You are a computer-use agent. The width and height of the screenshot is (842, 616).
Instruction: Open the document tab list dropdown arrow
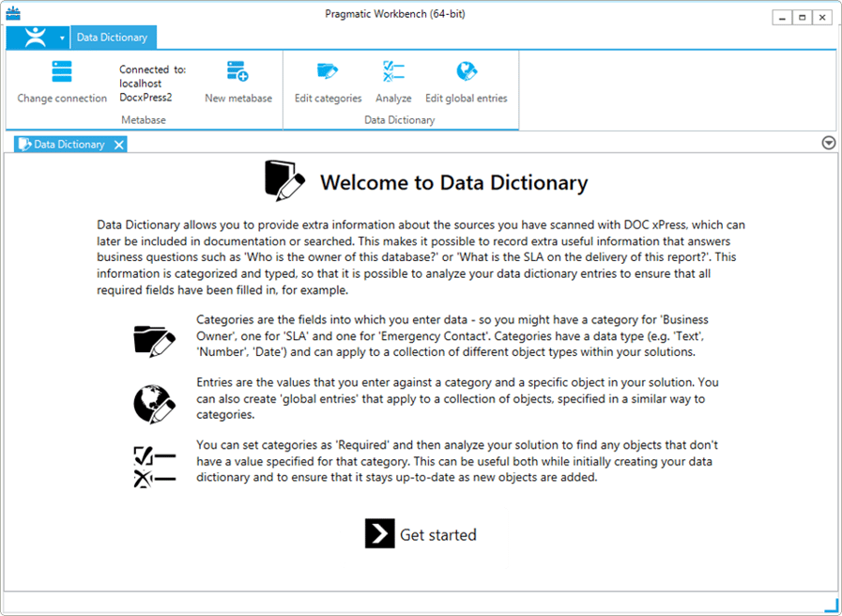(x=829, y=143)
